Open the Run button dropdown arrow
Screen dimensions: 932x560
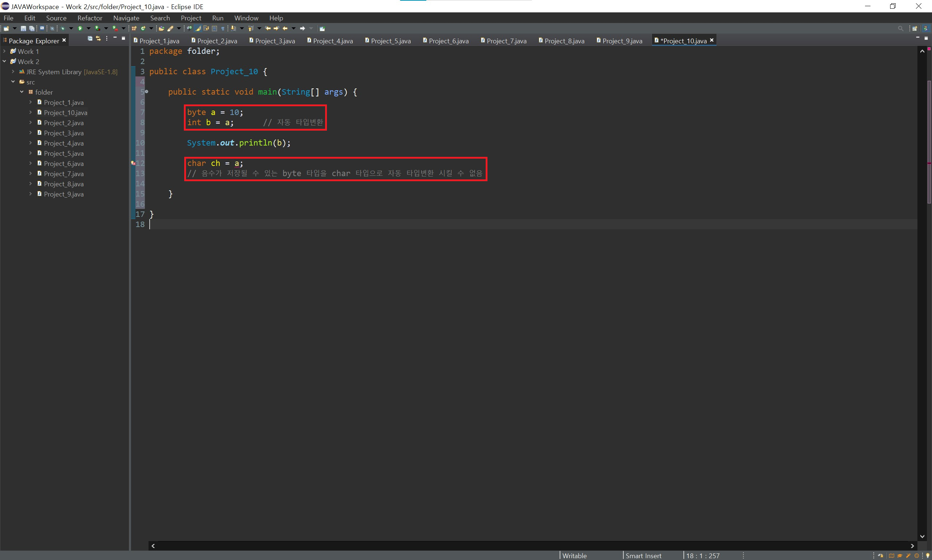[x=88, y=28]
